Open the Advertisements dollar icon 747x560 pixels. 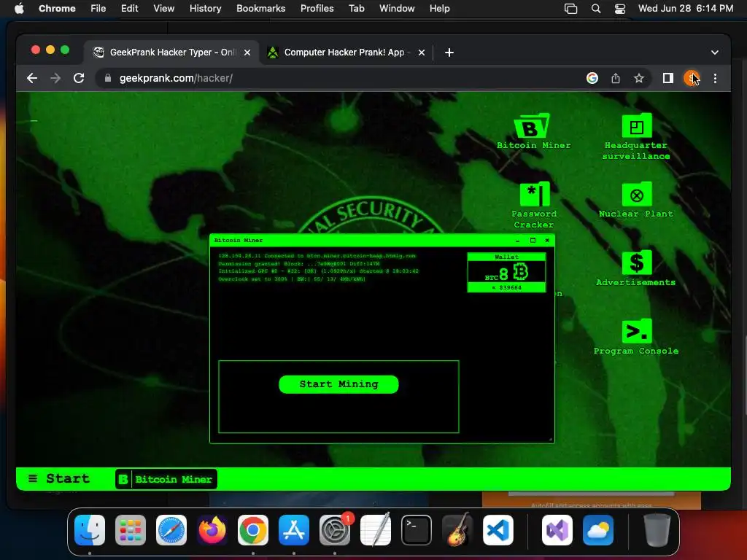click(636, 268)
